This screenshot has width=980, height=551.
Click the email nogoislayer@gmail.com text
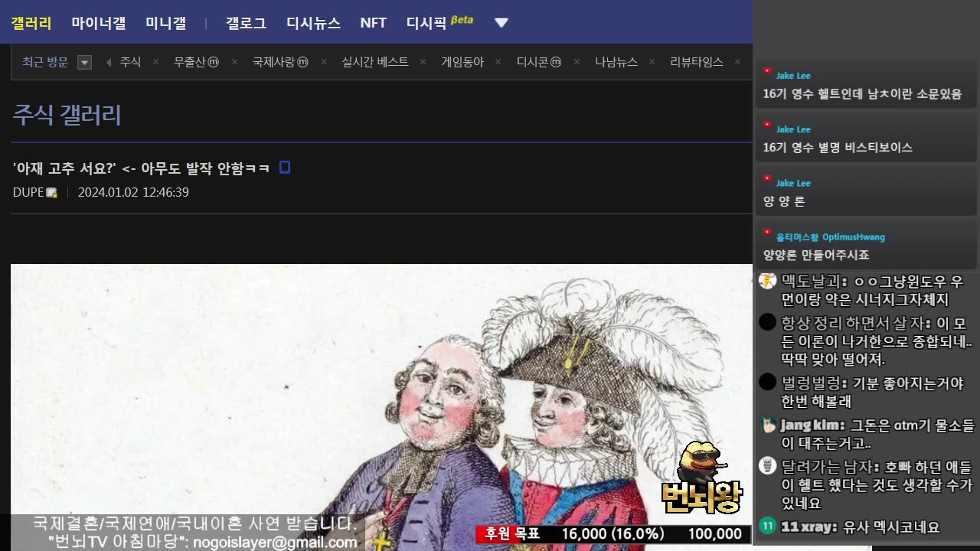click(275, 542)
